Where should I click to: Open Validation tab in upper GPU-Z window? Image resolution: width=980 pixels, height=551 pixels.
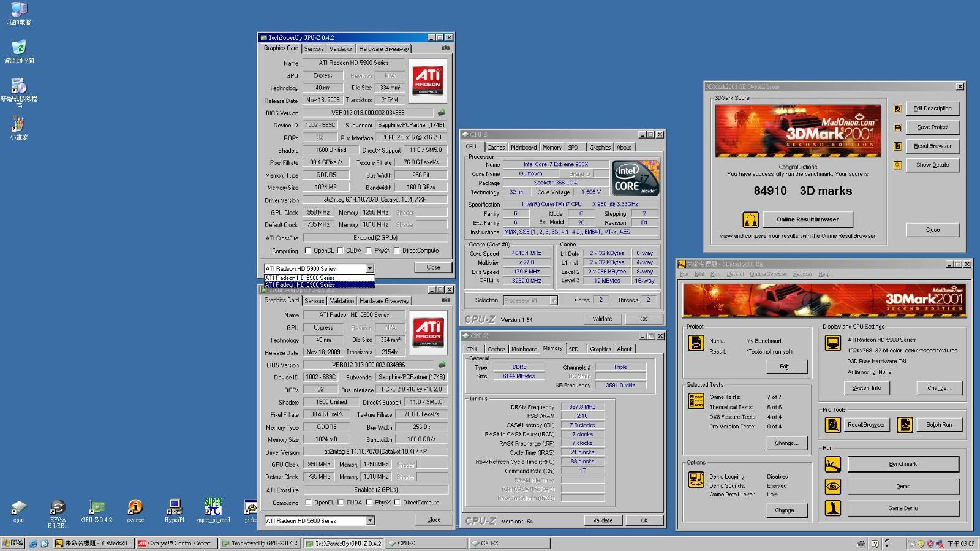tap(341, 48)
